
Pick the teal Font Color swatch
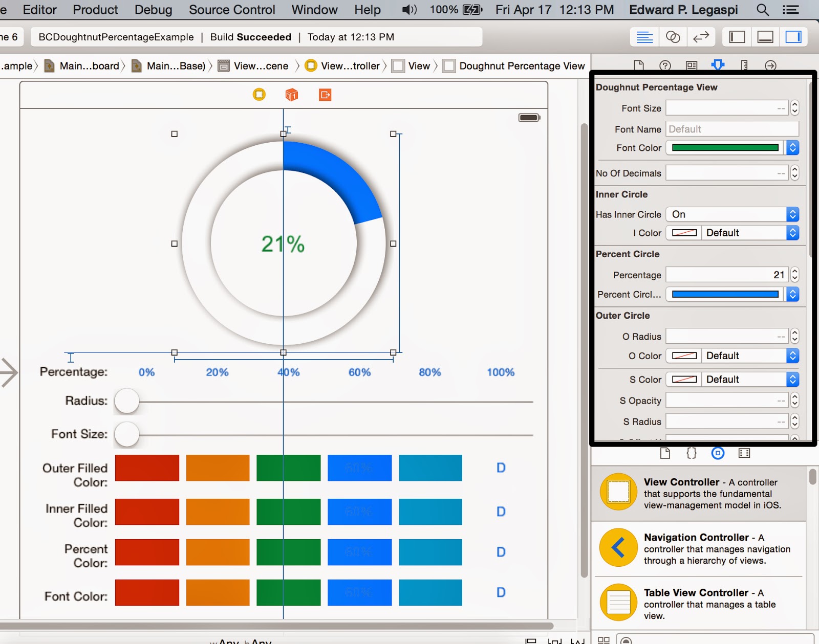tap(430, 592)
